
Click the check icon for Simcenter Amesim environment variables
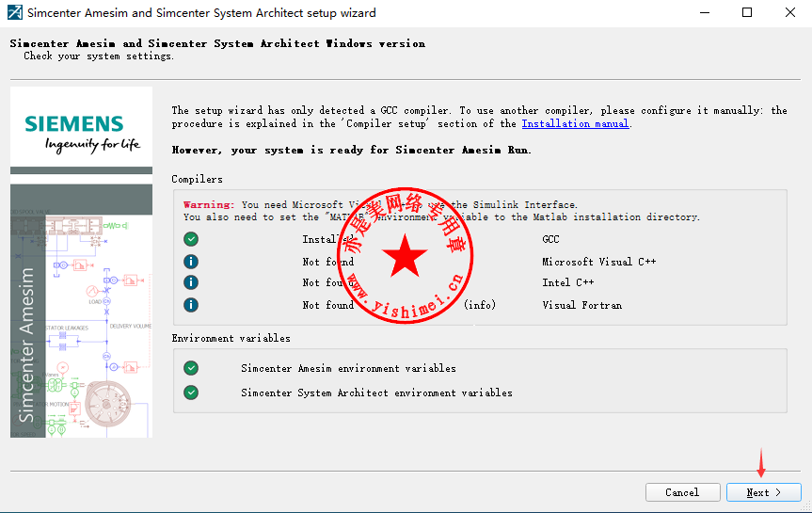point(191,368)
